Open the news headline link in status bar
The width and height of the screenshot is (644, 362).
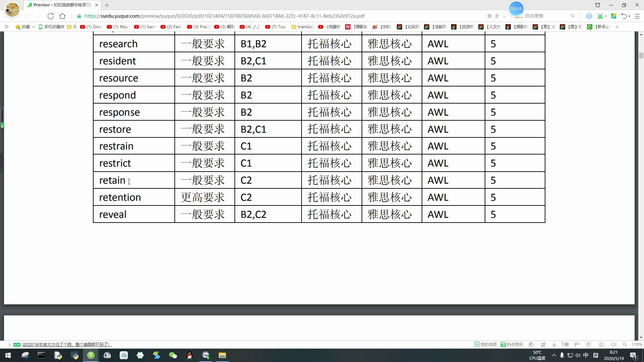67,344
